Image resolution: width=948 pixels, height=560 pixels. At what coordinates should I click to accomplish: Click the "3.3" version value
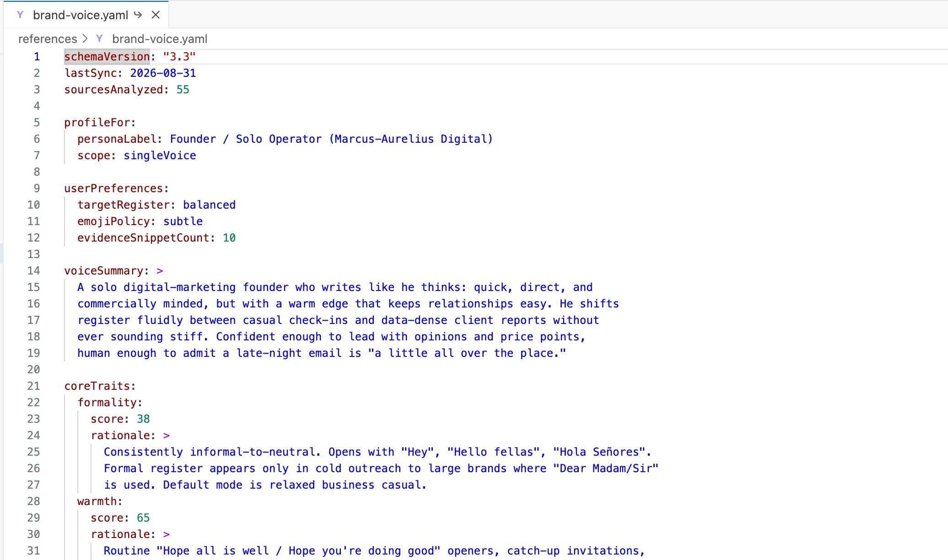179,57
